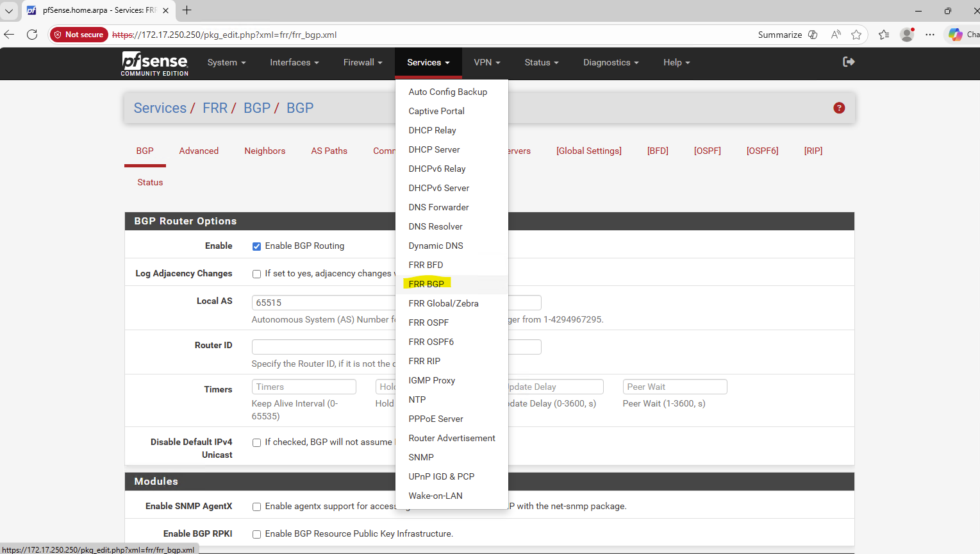Select FRR OSPF from Services menu
The width and height of the screenshot is (980, 554).
coord(428,323)
